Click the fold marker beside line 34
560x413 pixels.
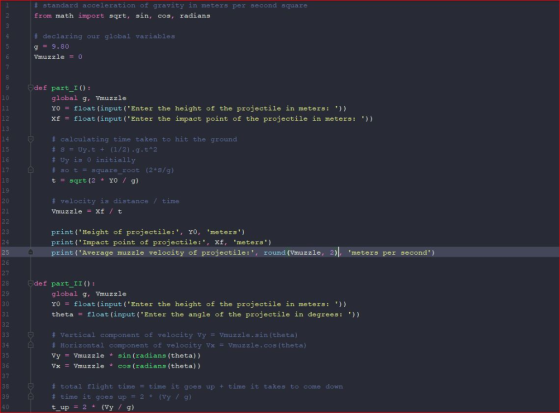click(31, 345)
